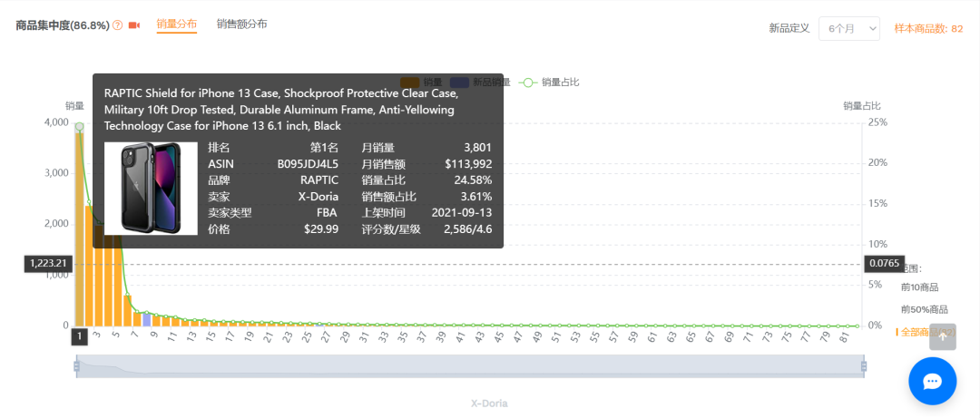Click the first-ranked product sales bar

click(x=80, y=236)
